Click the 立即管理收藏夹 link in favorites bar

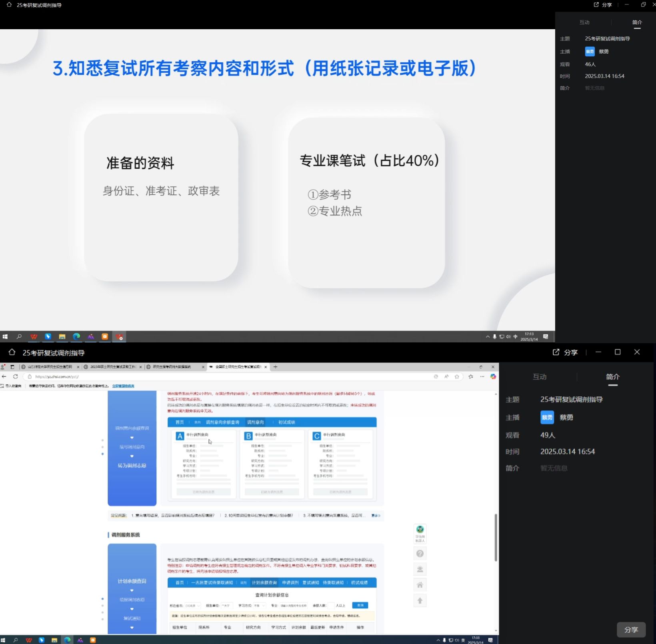coord(123,386)
